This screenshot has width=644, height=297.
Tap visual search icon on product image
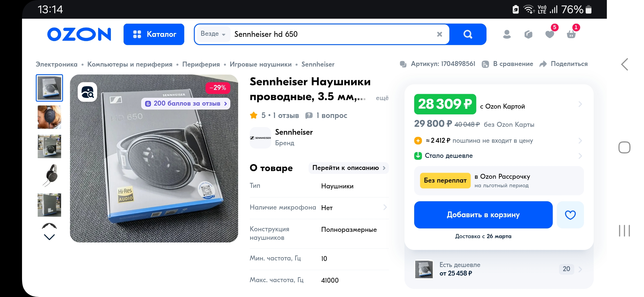[88, 92]
